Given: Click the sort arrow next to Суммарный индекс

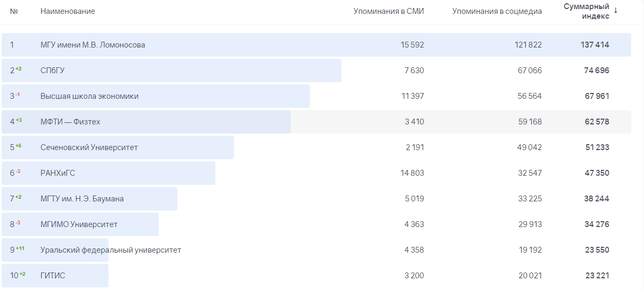Looking at the screenshot, I should click(x=616, y=11).
